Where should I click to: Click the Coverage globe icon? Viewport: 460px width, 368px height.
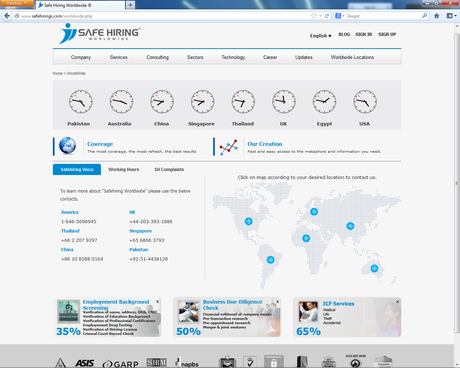[67, 146]
